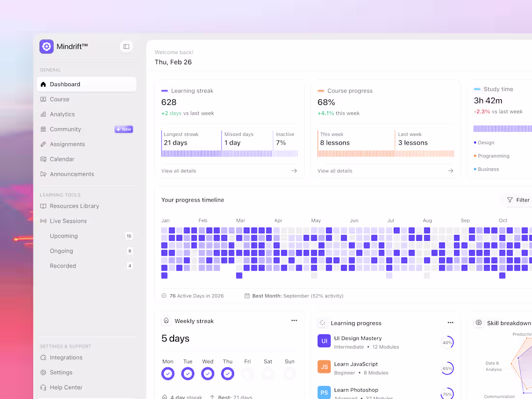
Task: Click the Calendar icon
Action: click(x=44, y=159)
